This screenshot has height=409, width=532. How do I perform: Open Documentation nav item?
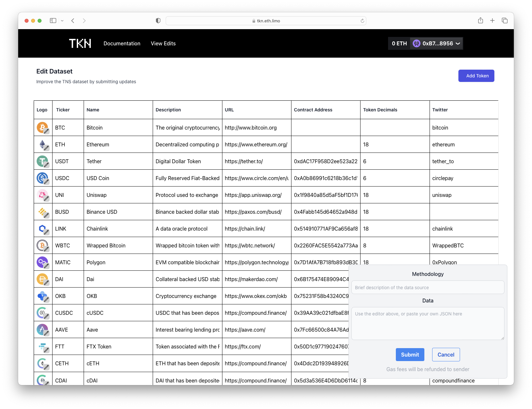point(122,43)
